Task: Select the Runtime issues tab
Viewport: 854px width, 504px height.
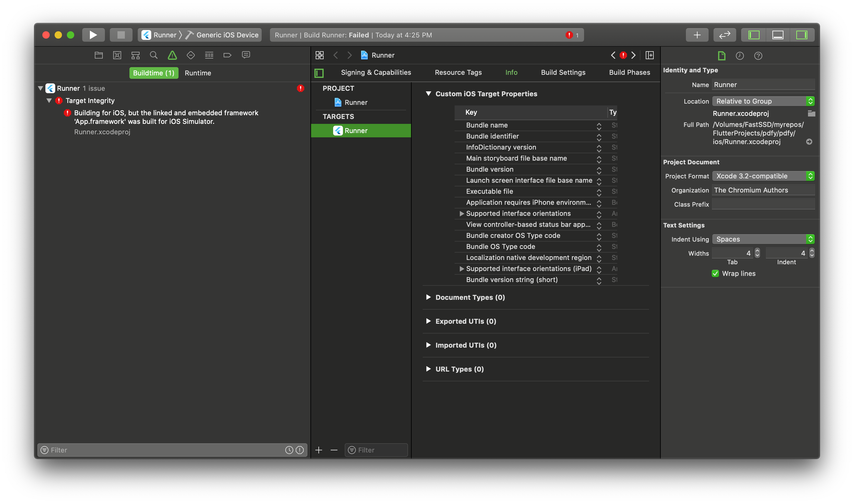Action: click(x=198, y=73)
